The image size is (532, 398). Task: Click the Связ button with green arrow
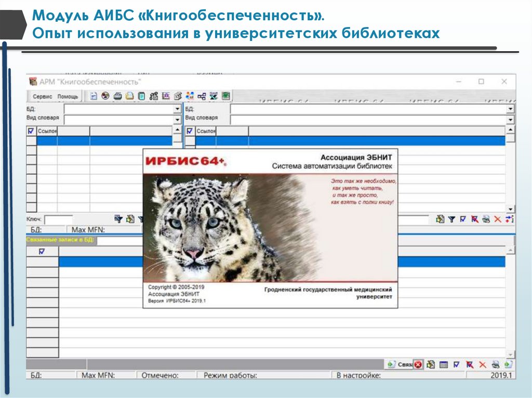400,364
